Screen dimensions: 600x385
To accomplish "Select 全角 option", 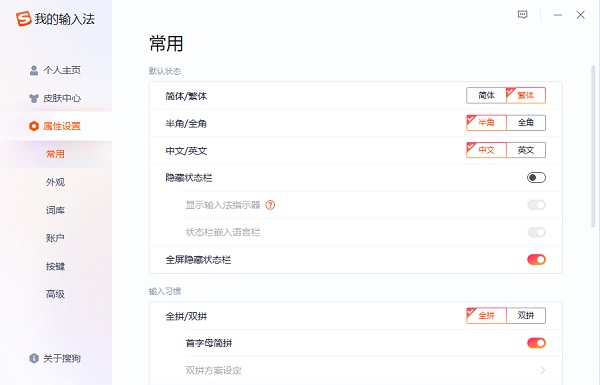I will [526, 122].
